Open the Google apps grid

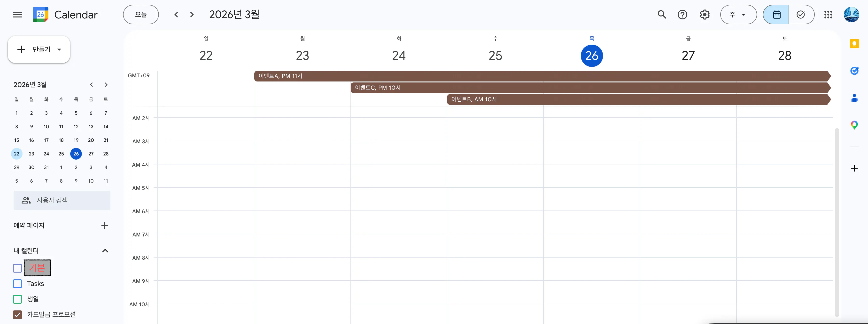click(828, 15)
